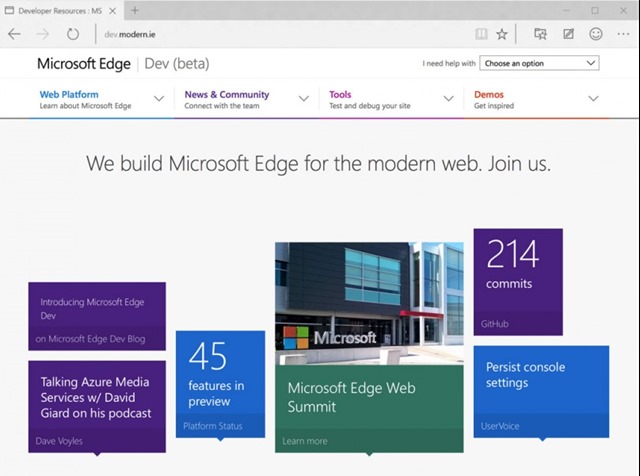Click the forward navigation arrow
This screenshot has height=476, width=640.
click(x=42, y=34)
